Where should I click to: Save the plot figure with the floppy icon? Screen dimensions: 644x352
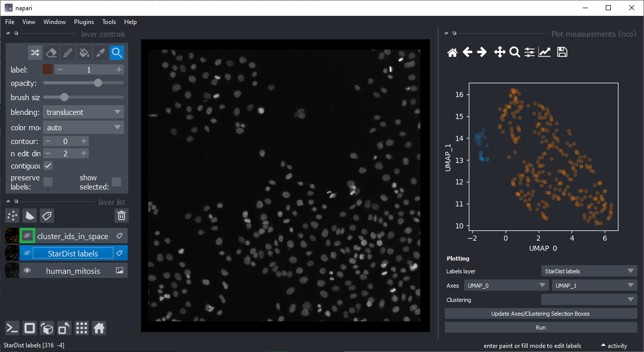pyautogui.click(x=562, y=52)
